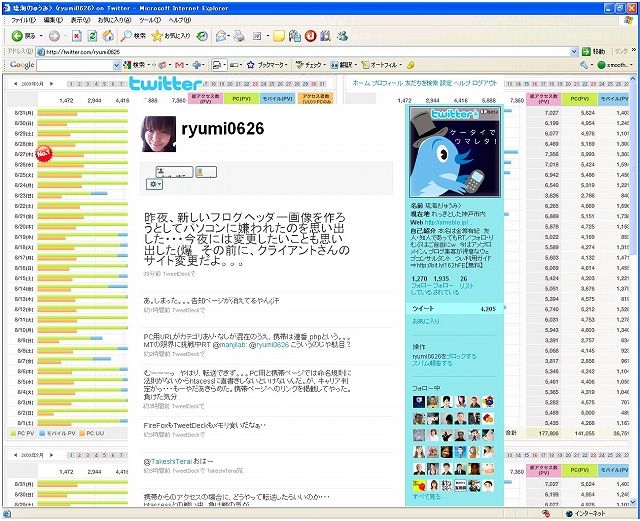
Task: Open Gmail from the Google toolbar
Action: click(x=179, y=65)
